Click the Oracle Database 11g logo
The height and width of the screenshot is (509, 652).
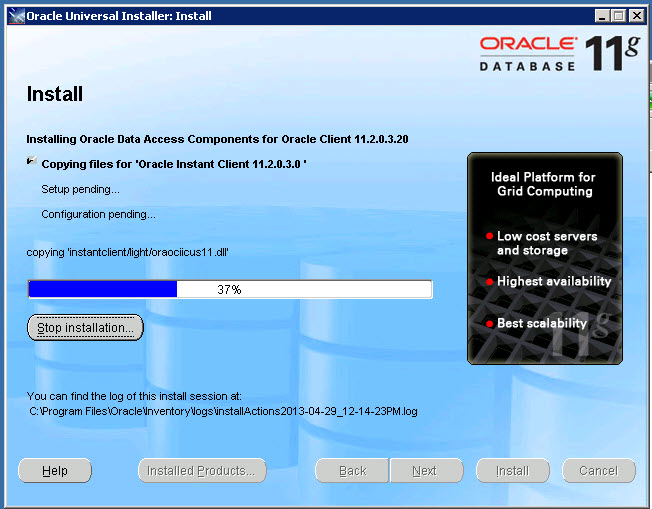point(559,53)
